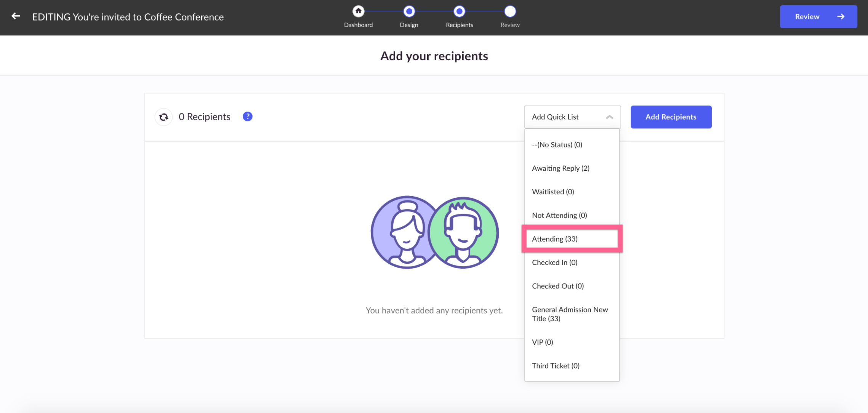
Task: Click the Review step label
Action: click(x=510, y=25)
